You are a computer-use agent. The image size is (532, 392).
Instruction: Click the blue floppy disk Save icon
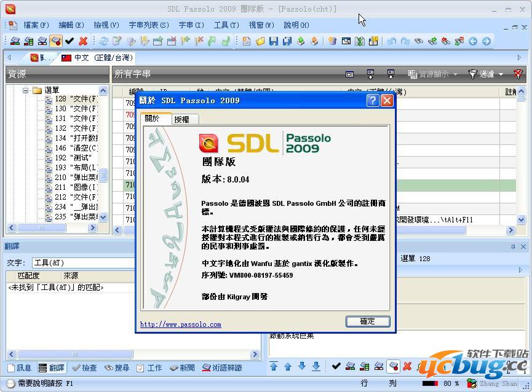[x=274, y=41]
